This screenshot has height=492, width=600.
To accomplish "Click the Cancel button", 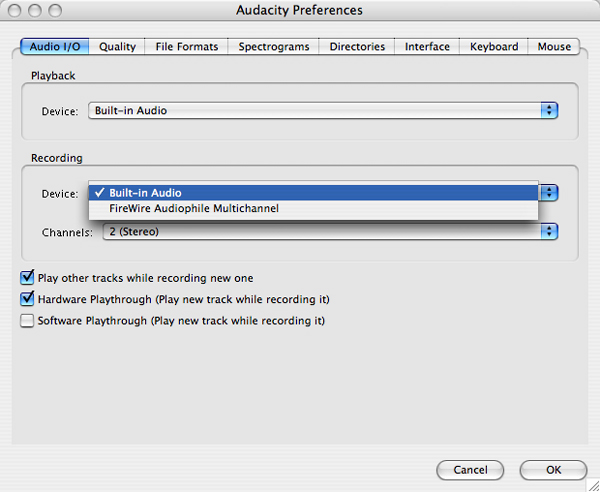I will pyautogui.click(x=470, y=470).
